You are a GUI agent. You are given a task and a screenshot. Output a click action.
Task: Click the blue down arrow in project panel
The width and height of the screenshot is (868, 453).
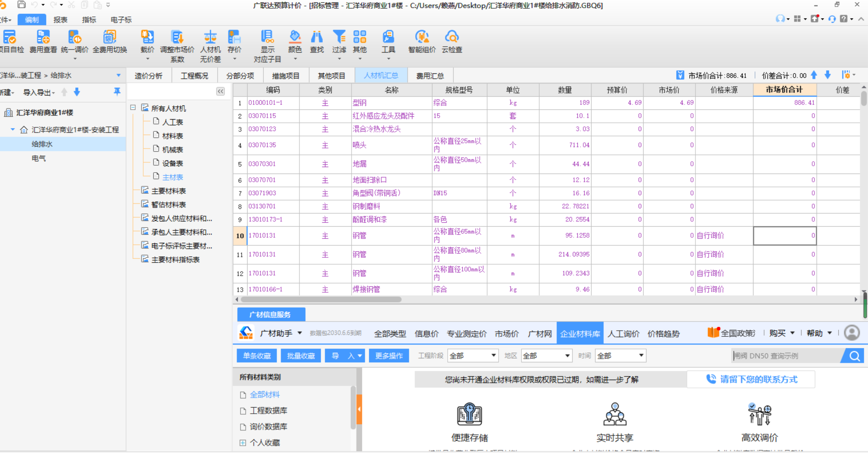[77, 92]
